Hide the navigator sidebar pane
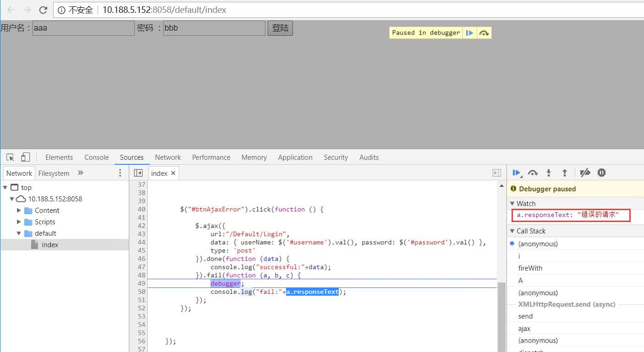Screen dimensions: 644x352 [138, 173]
